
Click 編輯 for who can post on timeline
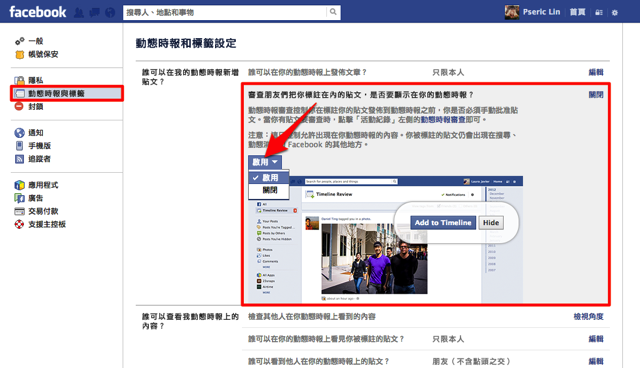pyautogui.click(x=596, y=72)
